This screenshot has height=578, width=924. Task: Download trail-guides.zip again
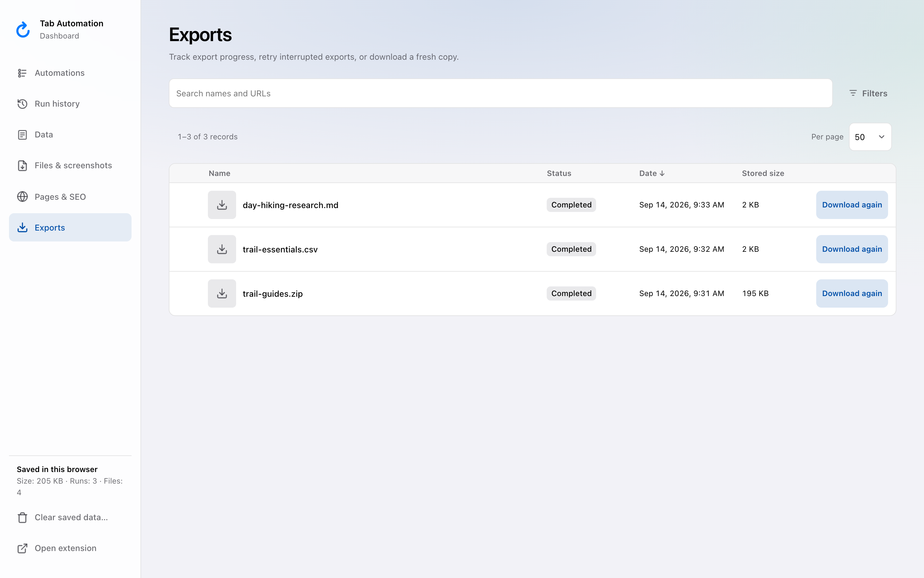pyautogui.click(x=852, y=293)
